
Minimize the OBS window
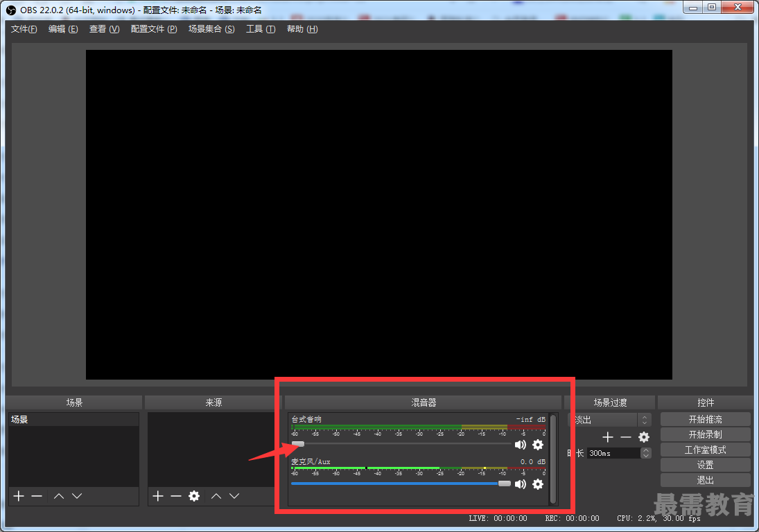pos(694,7)
